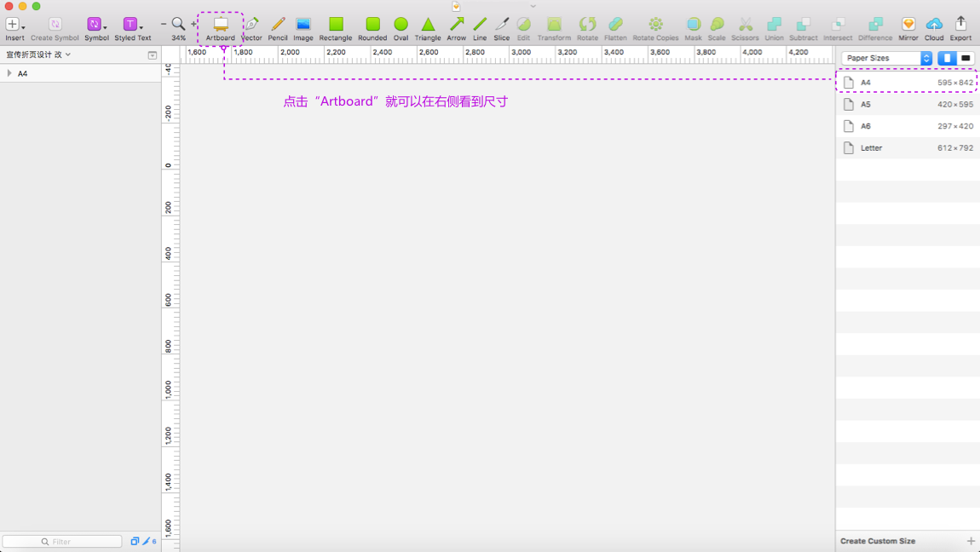Choose the A4 595×842 paper size
Viewport: 980px width, 552px height.
click(908, 83)
